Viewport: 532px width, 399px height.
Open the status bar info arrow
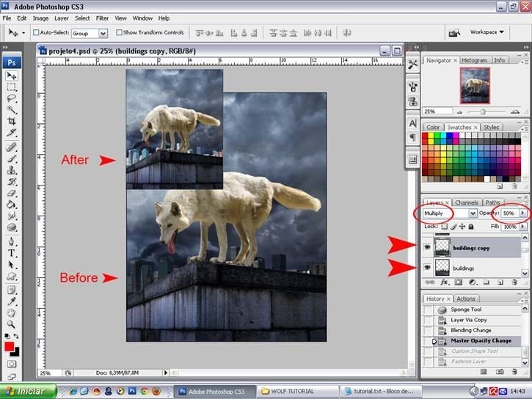[166, 373]
